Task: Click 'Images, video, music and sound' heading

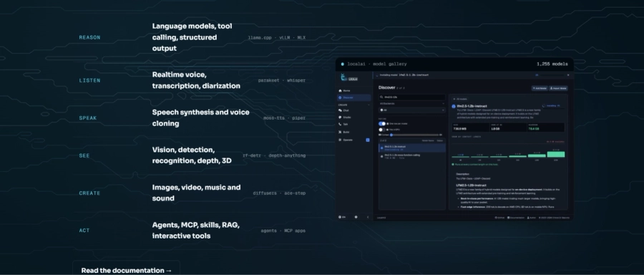Action: click(196, 193)
